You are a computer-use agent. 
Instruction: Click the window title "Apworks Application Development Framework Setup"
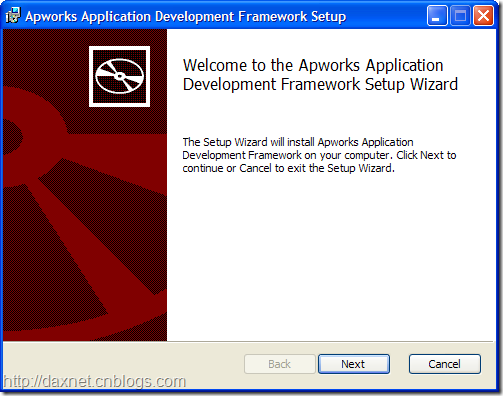tap(186, 16)
